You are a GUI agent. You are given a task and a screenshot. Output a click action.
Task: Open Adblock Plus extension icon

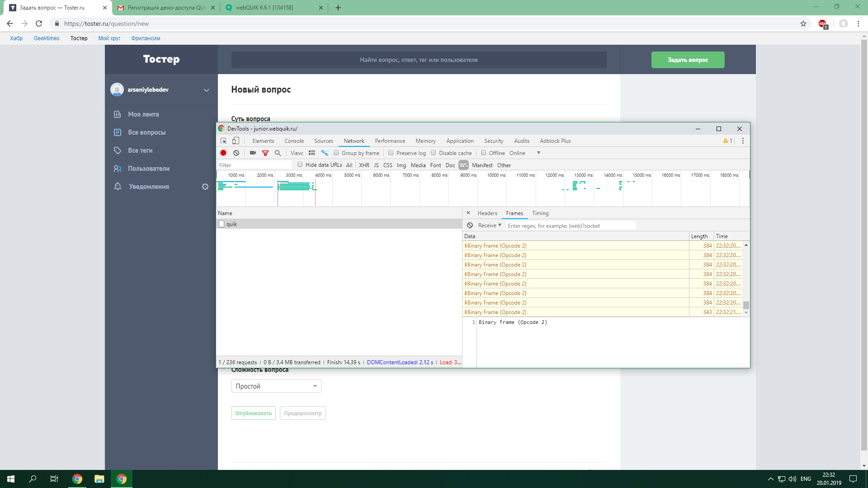point(823,24)
